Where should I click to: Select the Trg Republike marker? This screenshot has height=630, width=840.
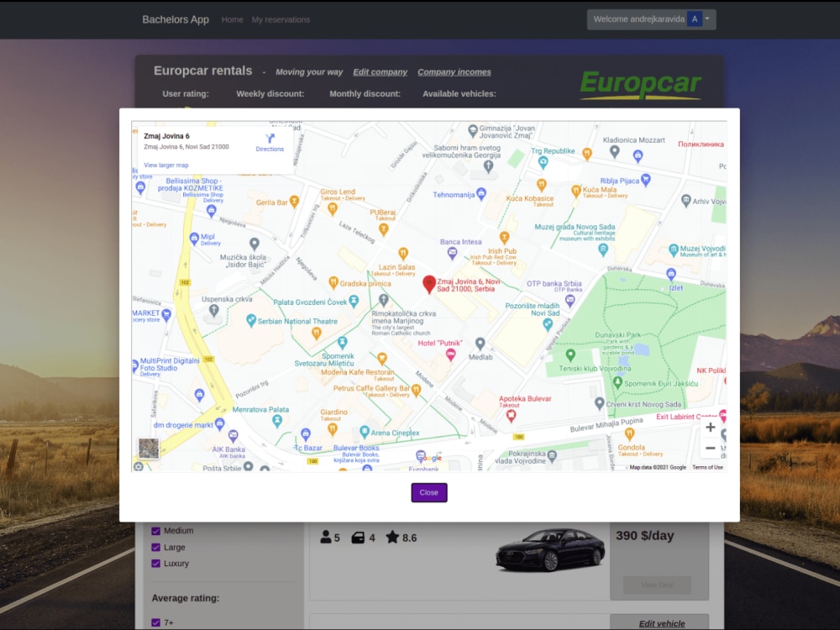click(543, 163)
